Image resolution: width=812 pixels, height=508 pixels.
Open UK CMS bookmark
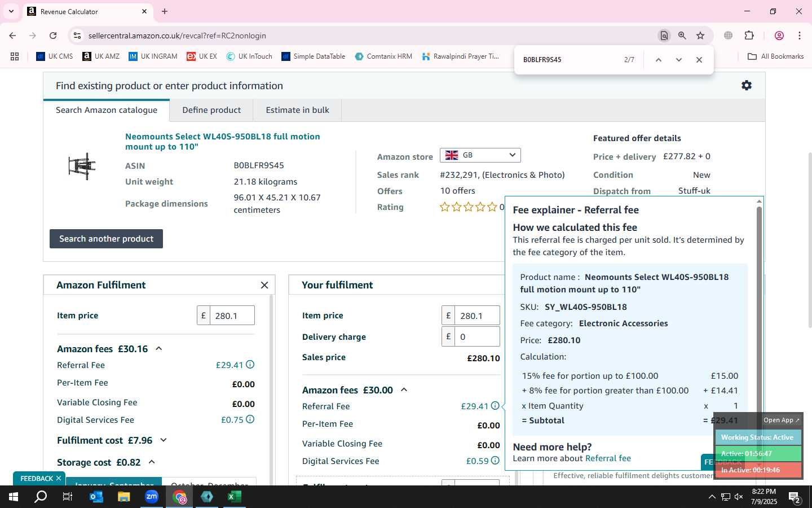coord(55,56)
